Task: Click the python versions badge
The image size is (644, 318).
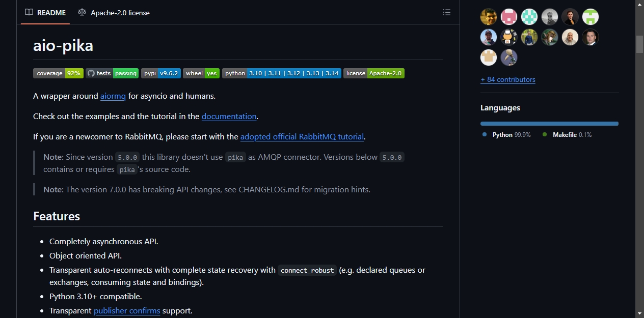Action: [282, 73]
